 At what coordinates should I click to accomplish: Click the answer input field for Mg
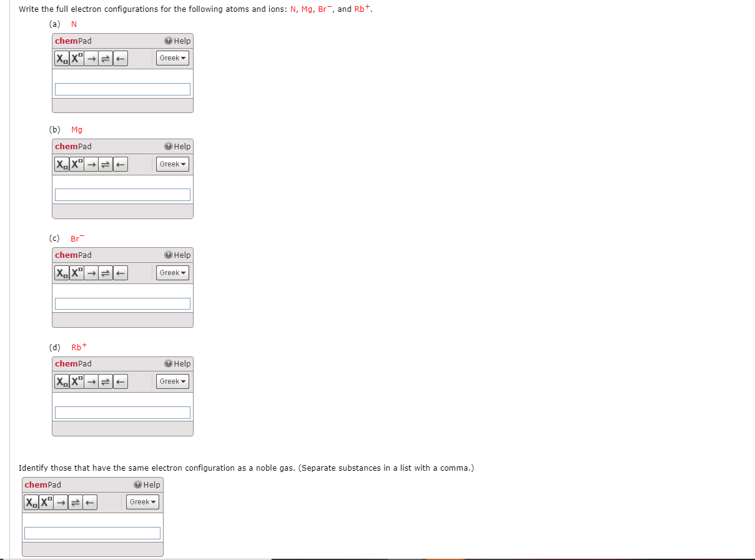click(122, 195)
